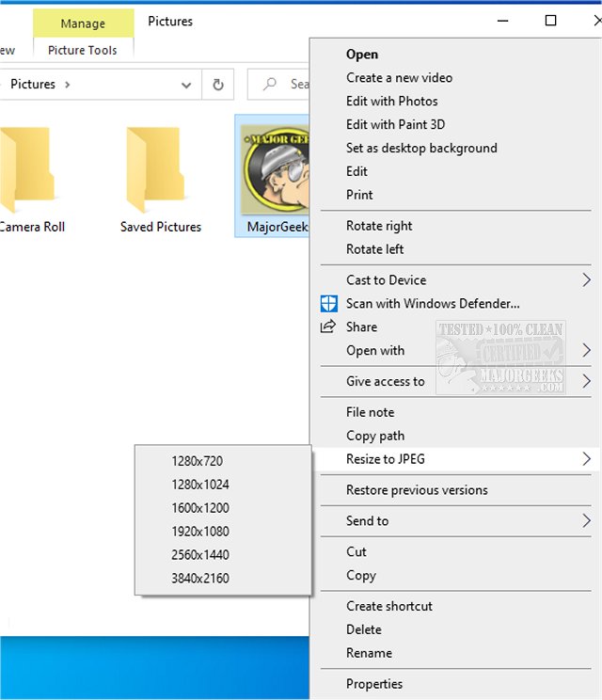Select 3840x2160 from resize submenu

(x=199, y=578)
